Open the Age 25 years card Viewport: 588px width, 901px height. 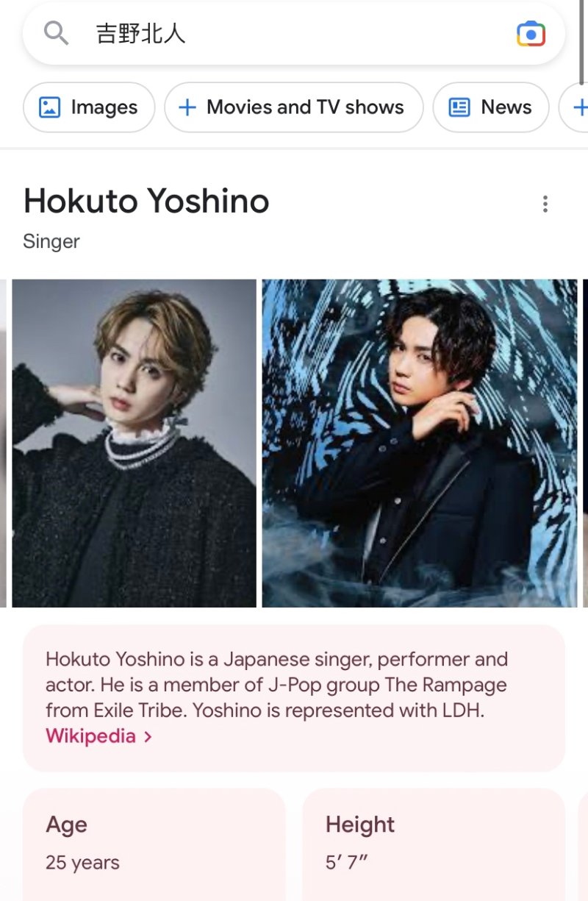pyautogui.click(x=154, y=844)
